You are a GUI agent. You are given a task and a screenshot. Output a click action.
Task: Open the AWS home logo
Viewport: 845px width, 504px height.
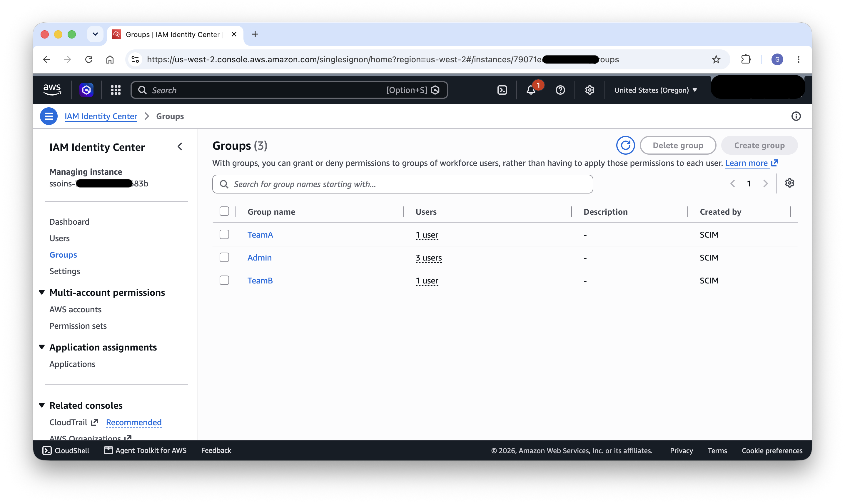click(x=52, y=90)
